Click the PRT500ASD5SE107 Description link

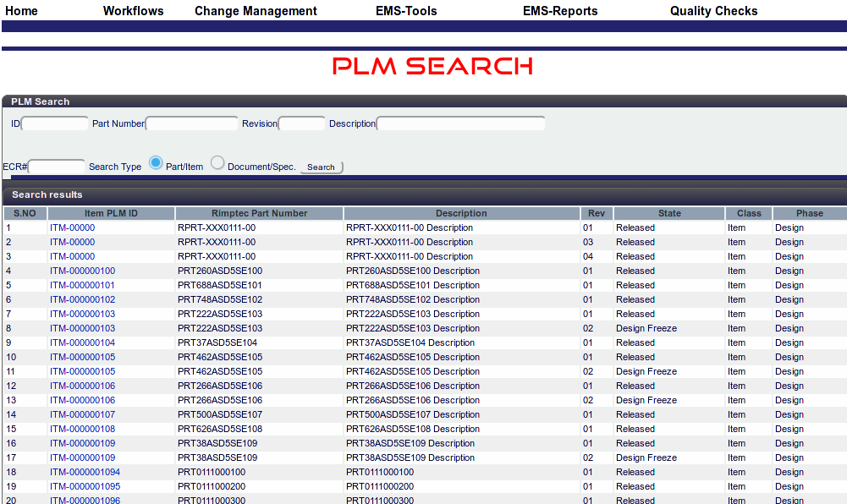coord(413,414)
